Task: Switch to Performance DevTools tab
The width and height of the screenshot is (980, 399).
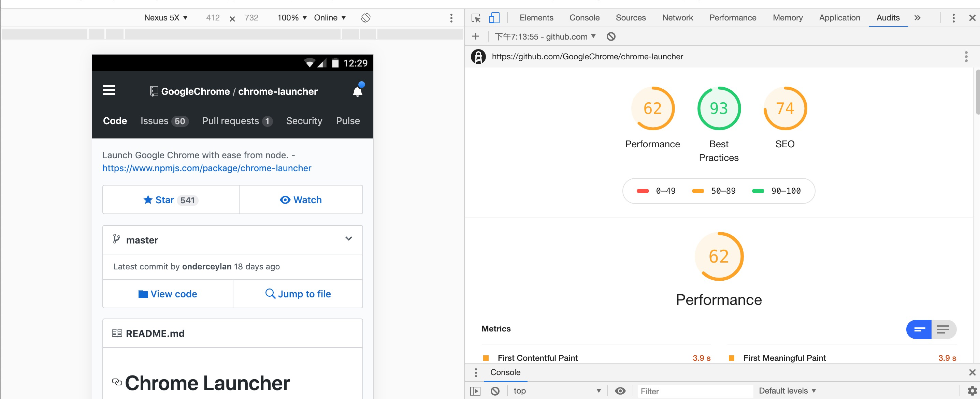Action: click(732, 18)
